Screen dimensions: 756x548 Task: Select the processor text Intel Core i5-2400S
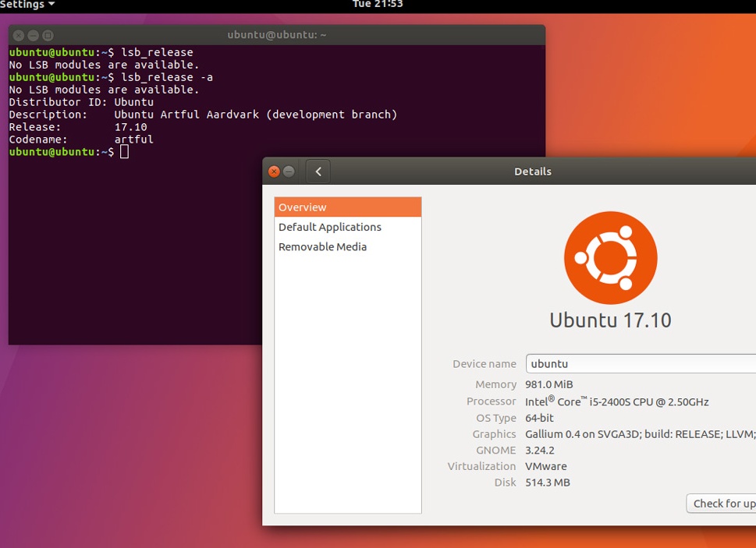coord(616,401)
